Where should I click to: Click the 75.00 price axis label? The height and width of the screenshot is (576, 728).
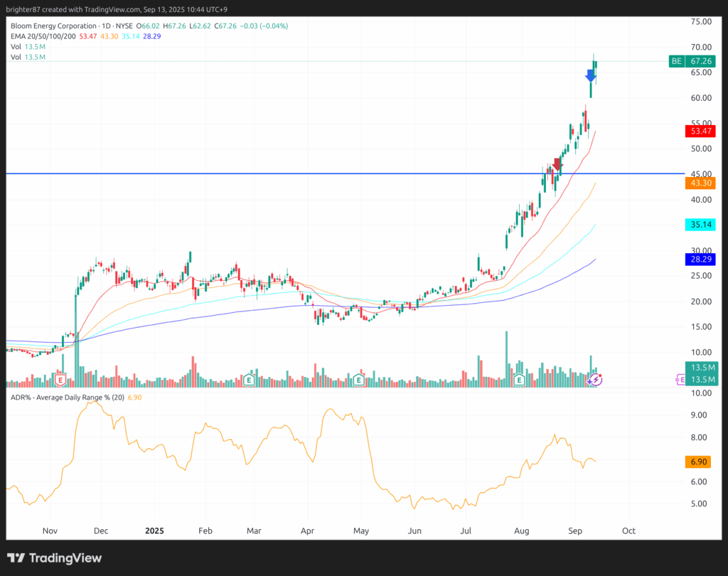[701, 22]
